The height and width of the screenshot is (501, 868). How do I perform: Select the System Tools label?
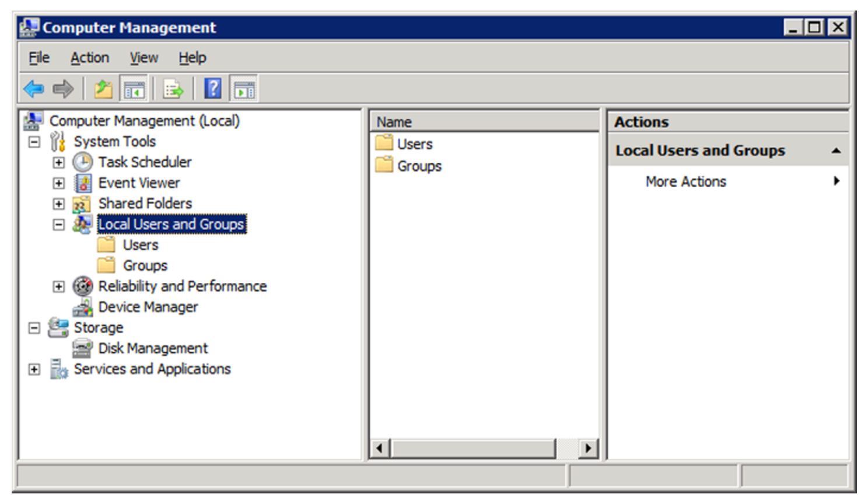click(115, 142)
